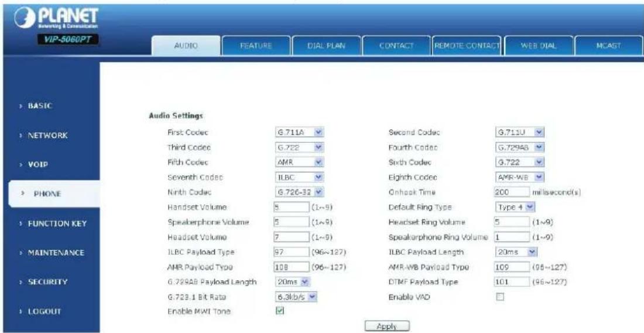Click the First Codec label
Screen dimensions: 644x333
coord(189,132)
